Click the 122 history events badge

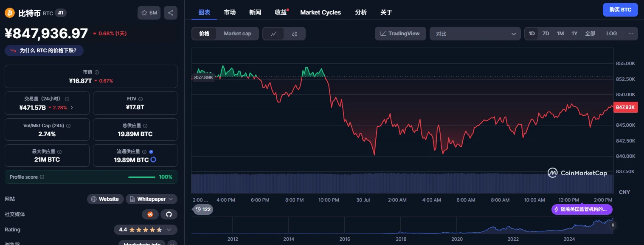pos(202,209)
